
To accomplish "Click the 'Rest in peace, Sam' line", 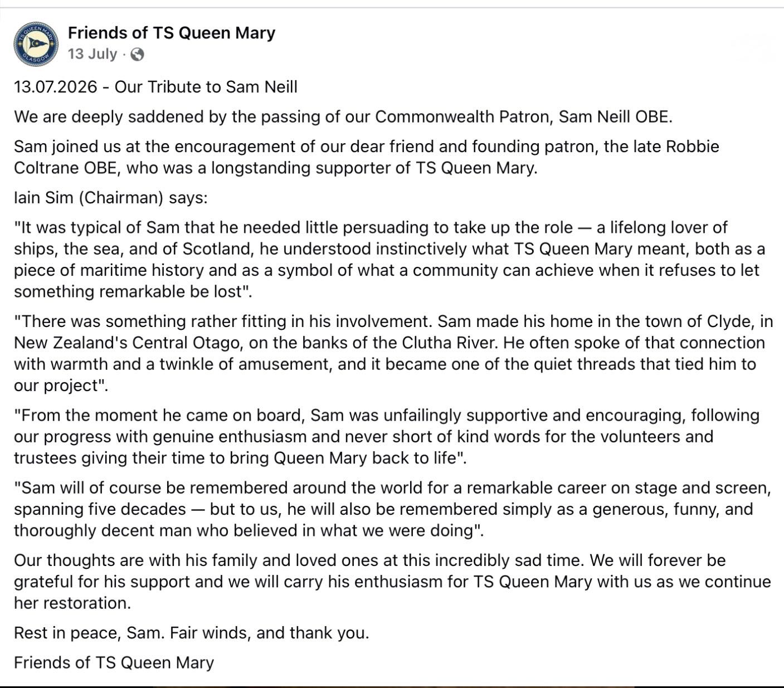I will pyautogui.click(x=191, y=633).
